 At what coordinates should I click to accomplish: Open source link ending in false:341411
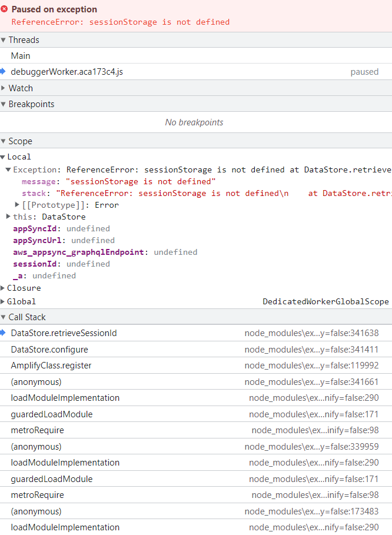[311, 350]
